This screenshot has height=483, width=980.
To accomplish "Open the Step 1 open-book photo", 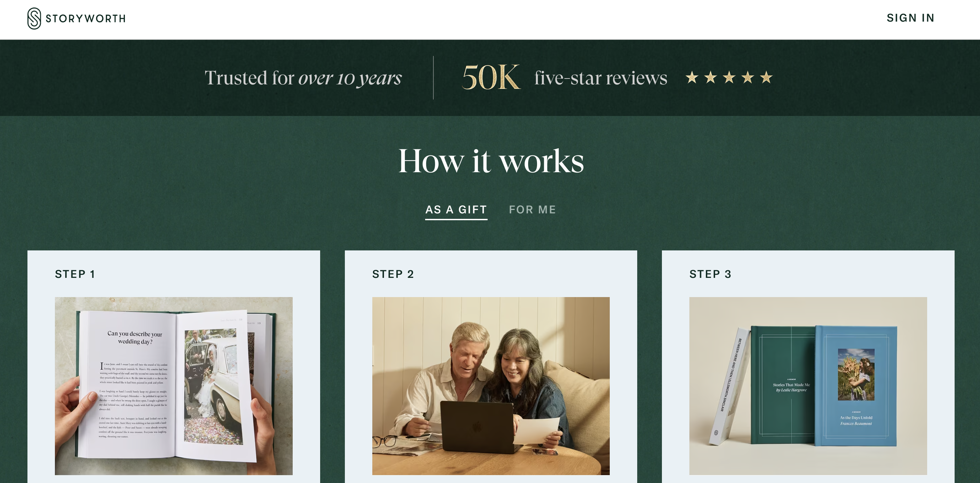I will [174, 386].
